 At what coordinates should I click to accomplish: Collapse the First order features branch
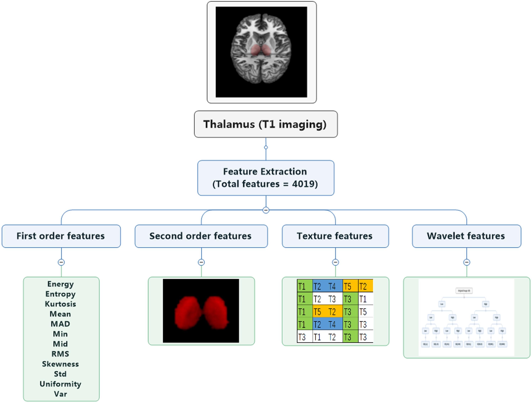coord(61,262)
